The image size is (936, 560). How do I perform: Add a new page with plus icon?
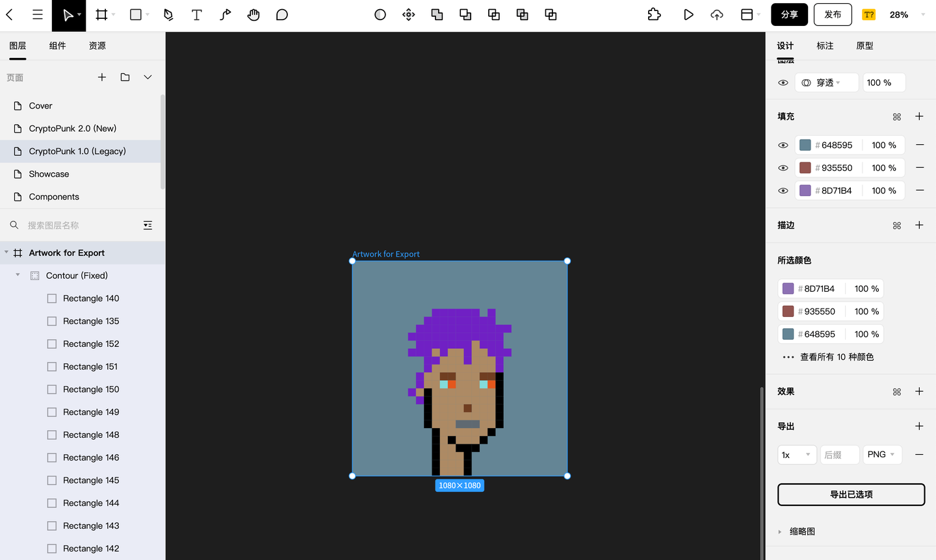pos(102,77)
